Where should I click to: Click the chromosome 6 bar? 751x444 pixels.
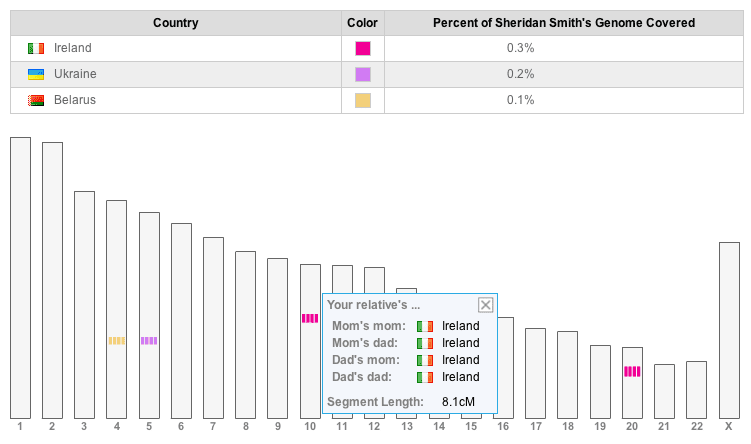(x=182, y=321)
